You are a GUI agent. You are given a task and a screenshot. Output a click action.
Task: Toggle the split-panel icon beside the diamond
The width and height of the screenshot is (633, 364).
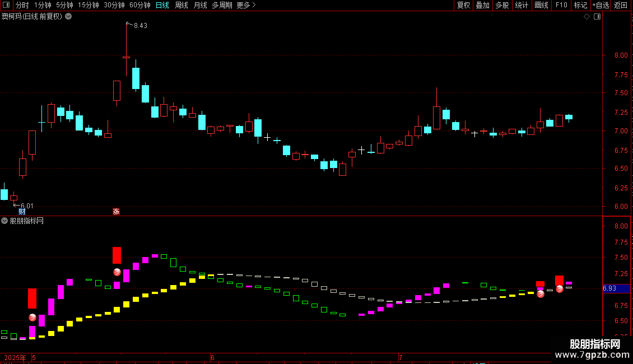coord(597,17)
